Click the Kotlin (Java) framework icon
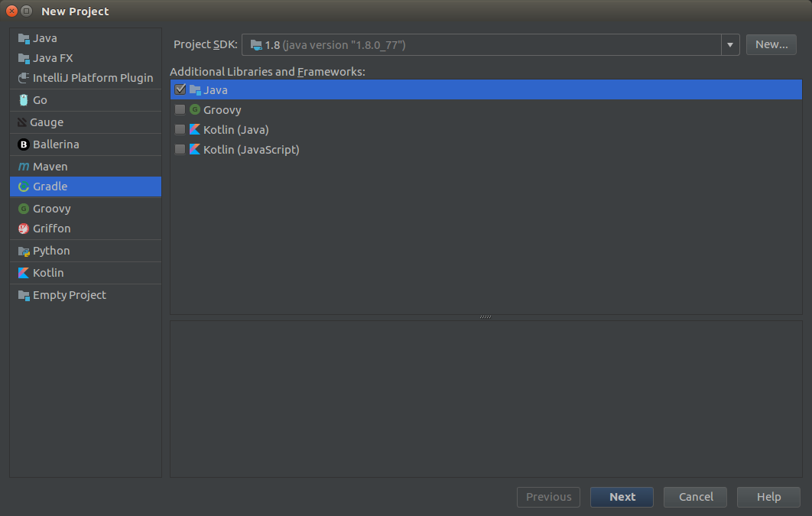Screen dimensions: 812x516 (x=195, y=129)
